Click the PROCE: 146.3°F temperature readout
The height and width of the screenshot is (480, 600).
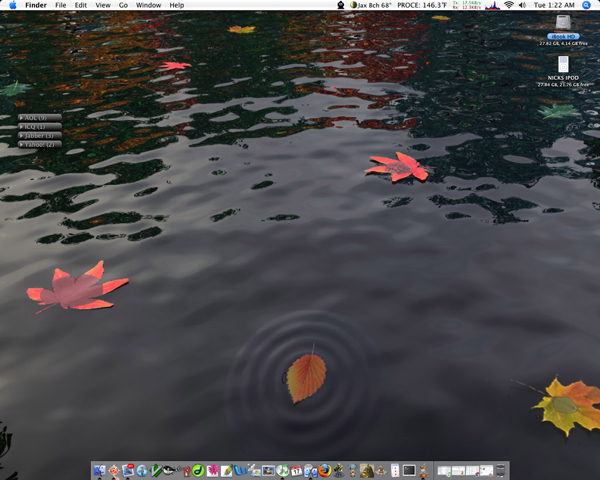pos(422,5)
